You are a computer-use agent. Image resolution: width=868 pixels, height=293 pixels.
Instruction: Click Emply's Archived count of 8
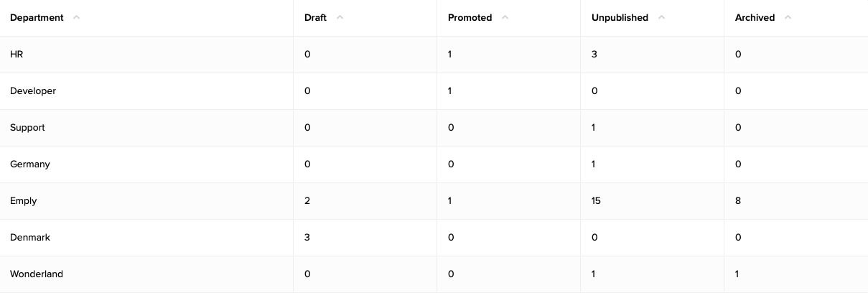(x=738, y=201)
